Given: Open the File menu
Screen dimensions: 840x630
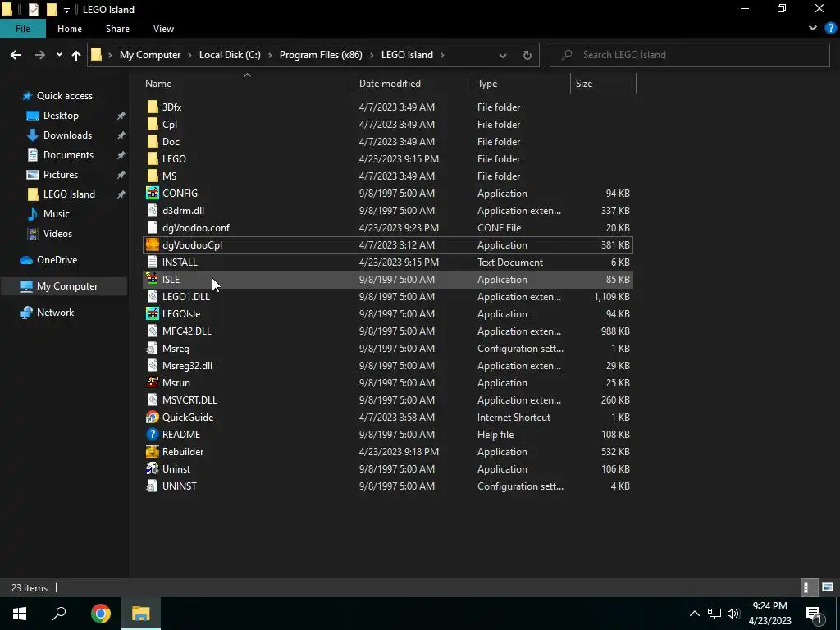Looking at the screenshot, I should tap(23, 29).
